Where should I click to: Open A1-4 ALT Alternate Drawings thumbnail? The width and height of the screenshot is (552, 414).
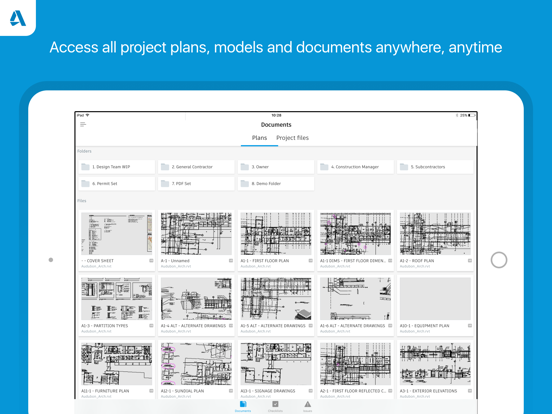(x=196, y=299)
